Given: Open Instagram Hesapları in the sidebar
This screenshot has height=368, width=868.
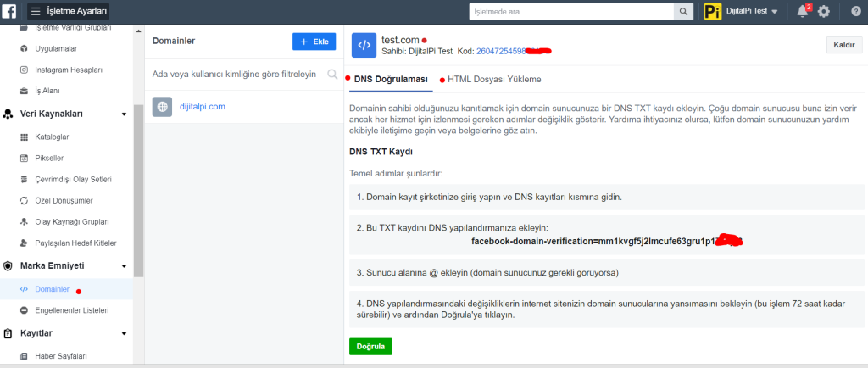Looking at the screenshot, I should pos(69,70).
